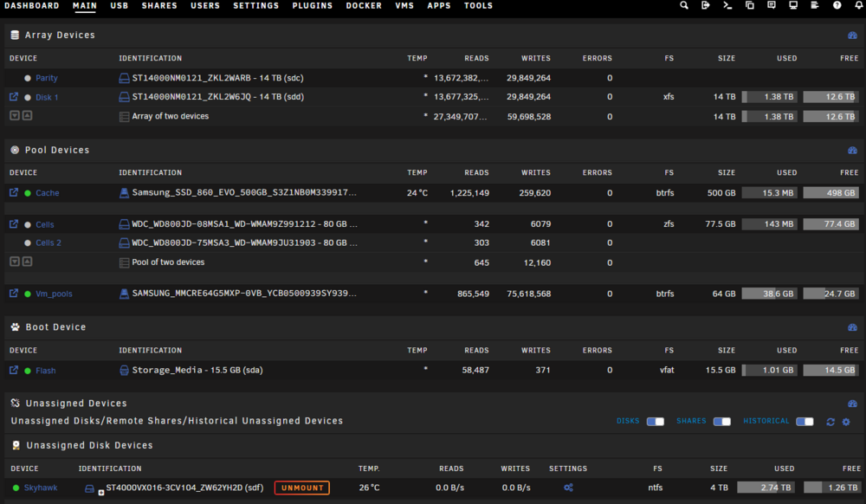Click down-arrow icon in Array of two devices row

(x=15, y=115)
